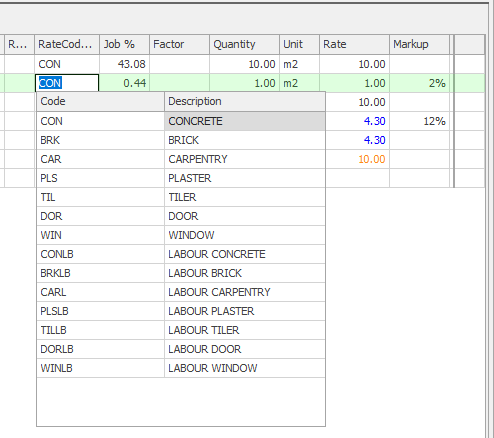Click the RateCode column header
The height and width of the screenshot is (438, 494).
click(67, 44)
